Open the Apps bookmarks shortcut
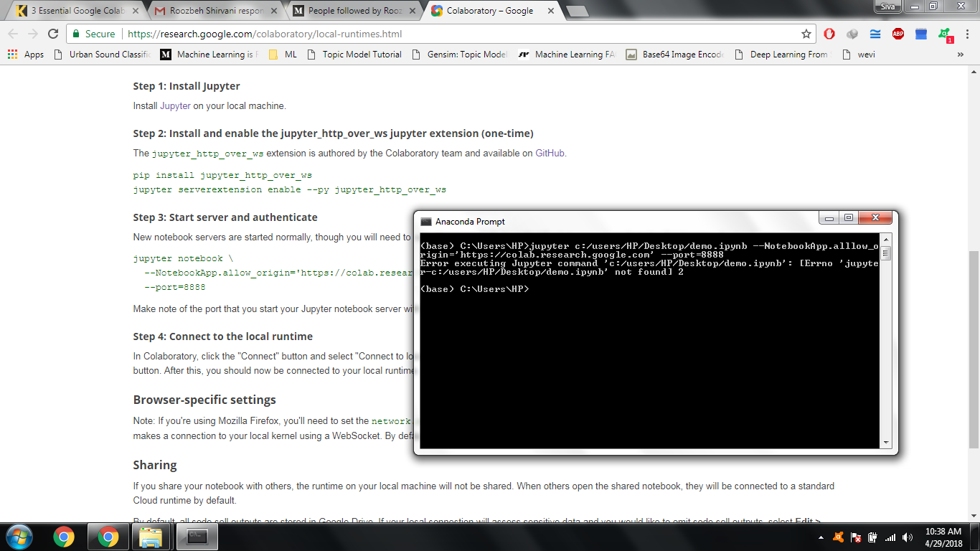The width and height of the screenshot is (980, 551). pos(26,55)
